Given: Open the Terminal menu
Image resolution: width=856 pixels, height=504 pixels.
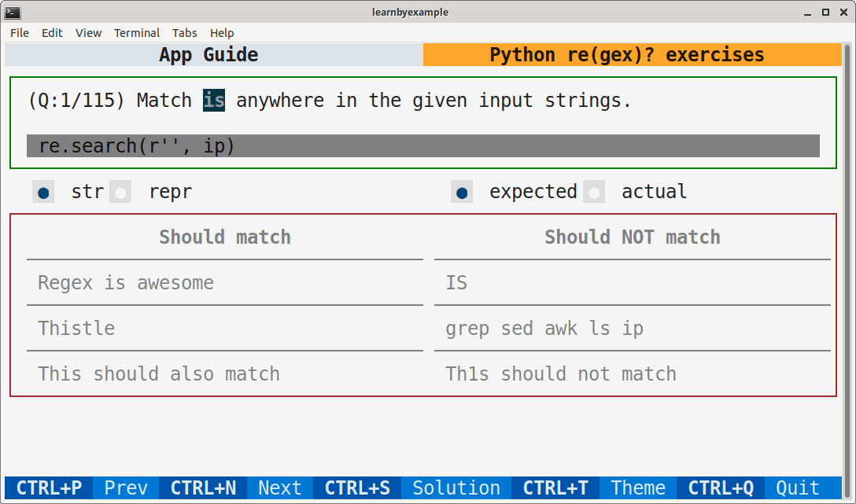Looking at the screenshot, I should click(137, 33).
